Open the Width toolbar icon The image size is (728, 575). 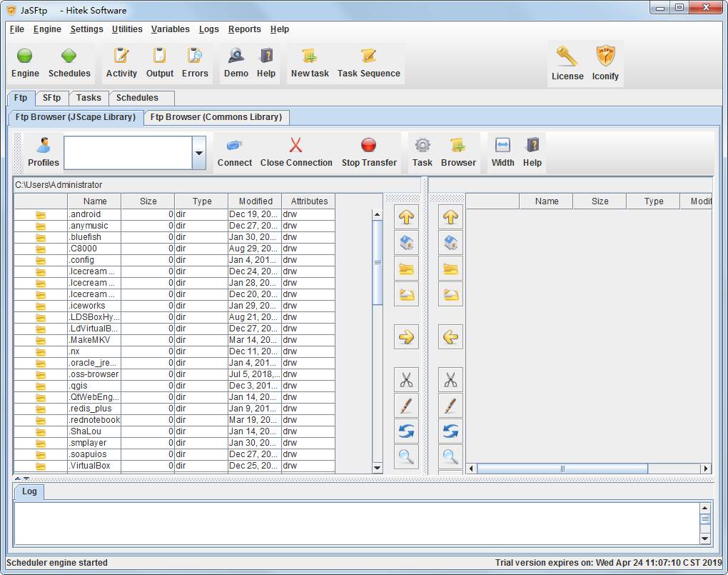click(x=502, y=146)
